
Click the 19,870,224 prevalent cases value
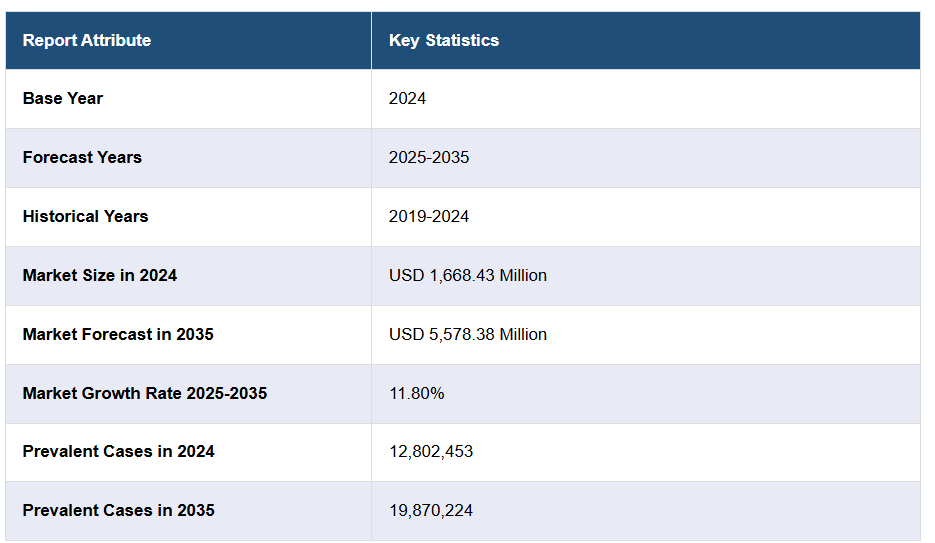coord(431,510)
